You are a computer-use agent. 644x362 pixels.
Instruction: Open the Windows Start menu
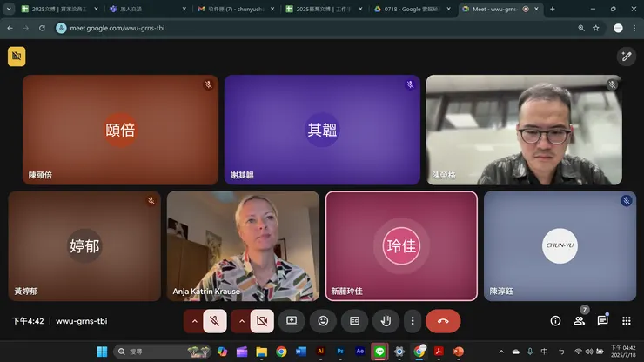click(102, 352)
